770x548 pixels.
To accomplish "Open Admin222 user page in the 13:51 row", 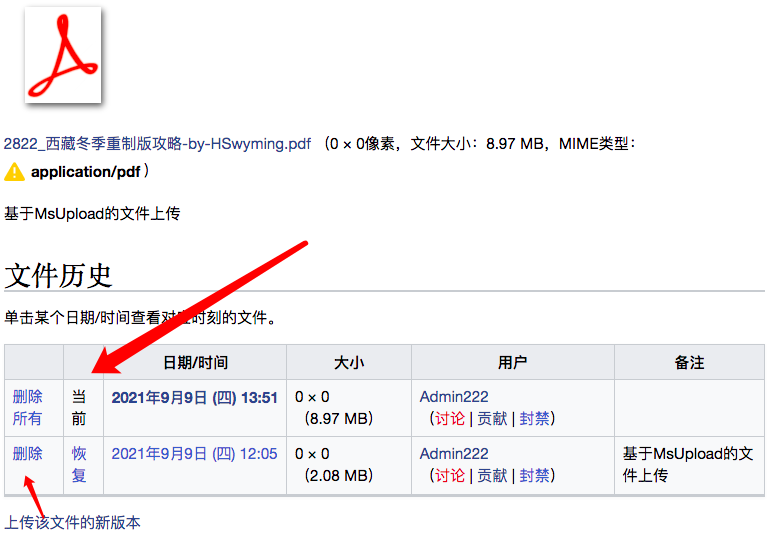I will (x=454, y=397).
